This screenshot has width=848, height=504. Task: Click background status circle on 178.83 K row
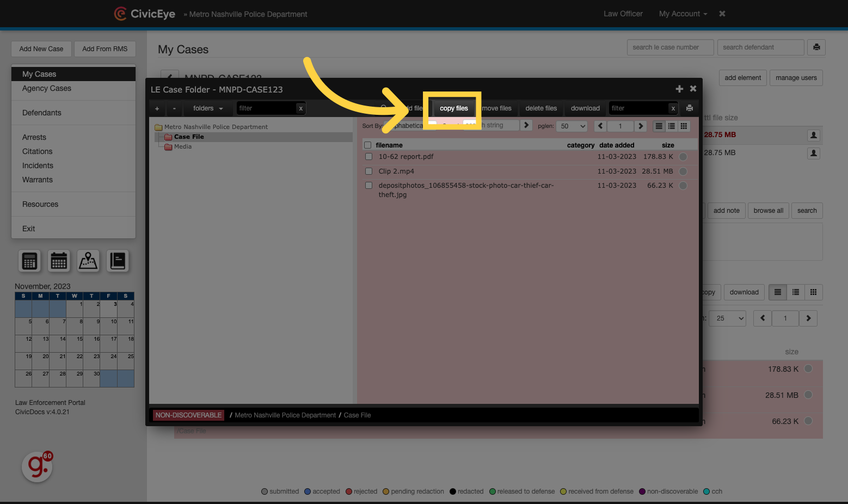808,368
